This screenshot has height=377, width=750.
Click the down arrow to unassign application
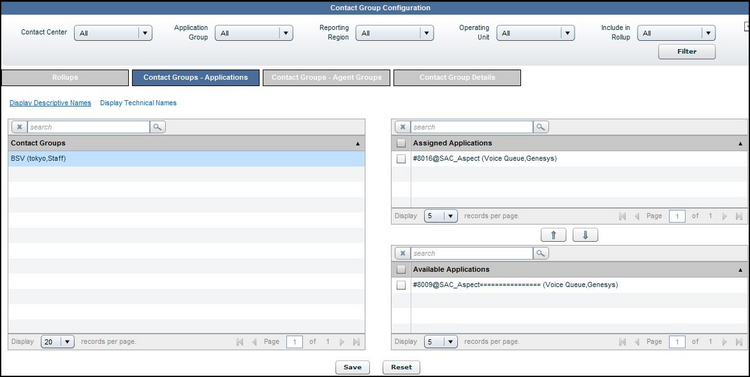(585, 235)
